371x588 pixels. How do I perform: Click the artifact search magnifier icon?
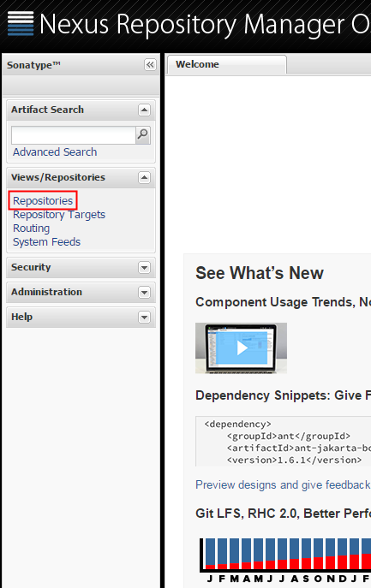click(143, 134)
